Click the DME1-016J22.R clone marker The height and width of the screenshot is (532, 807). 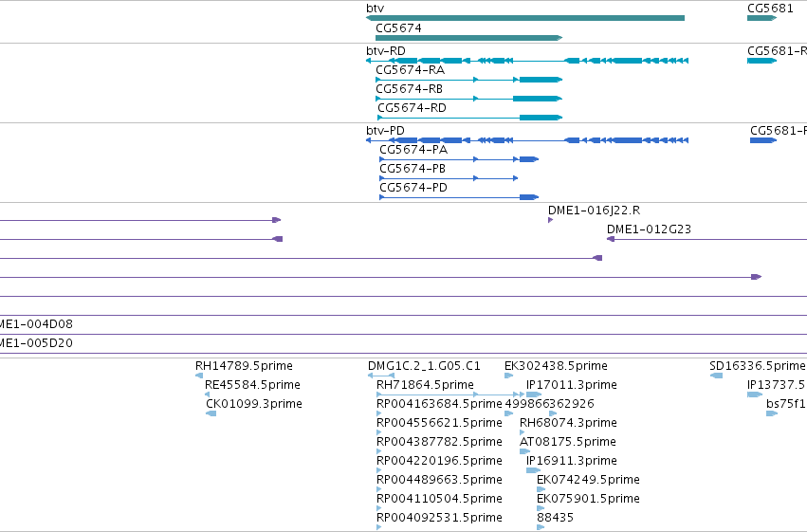pyautogui.click(x=551, y=220)
